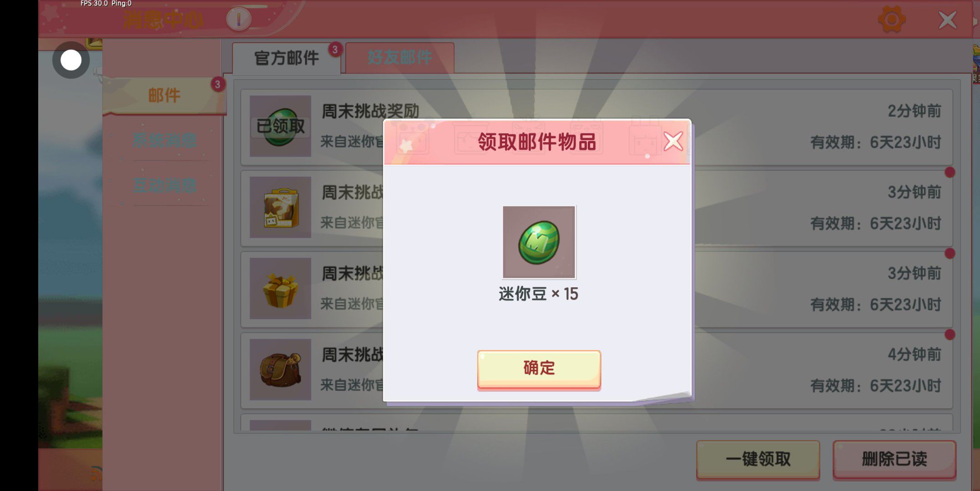980x491 pixels.
Task: Open 互动消息 in the left sidebar
Action: [x=164, y=185]
